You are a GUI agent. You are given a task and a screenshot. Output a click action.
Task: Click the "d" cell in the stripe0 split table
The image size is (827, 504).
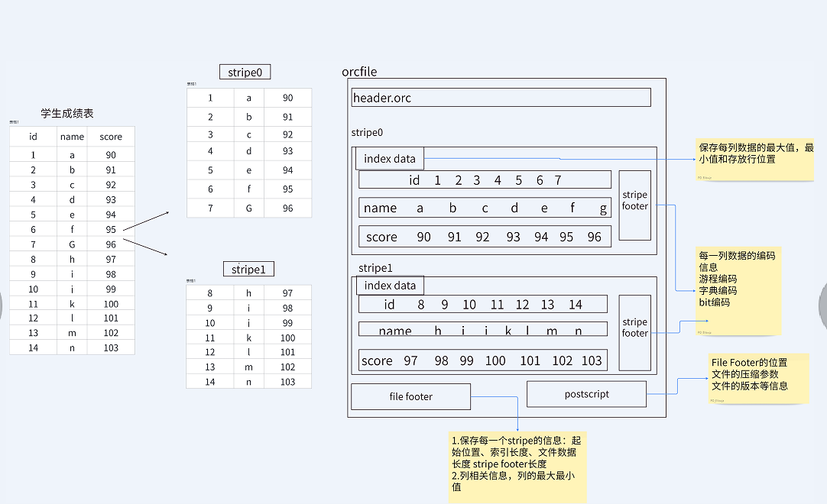click(x=249, y=150)
